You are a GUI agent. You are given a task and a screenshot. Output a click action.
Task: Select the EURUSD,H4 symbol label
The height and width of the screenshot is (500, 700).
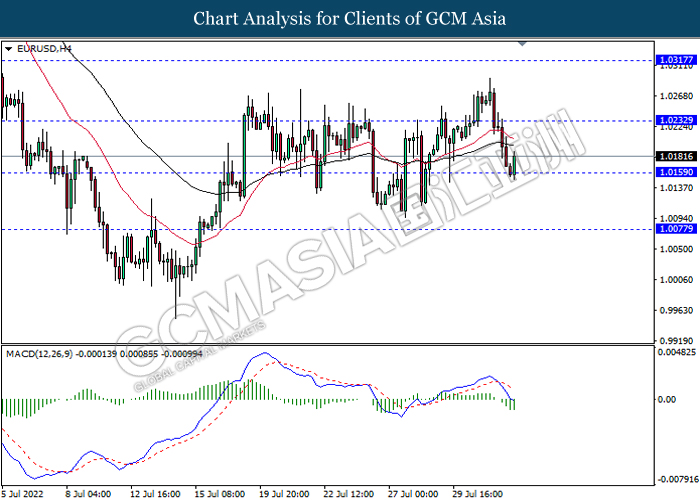(x=44, y=49)
